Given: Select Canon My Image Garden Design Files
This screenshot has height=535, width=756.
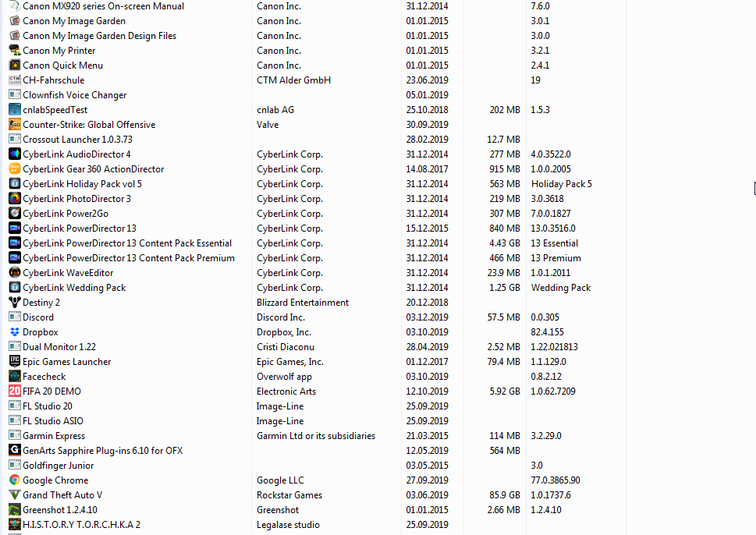Looking at the screenshot, I should pyautogui.click(x=99, y=36).
